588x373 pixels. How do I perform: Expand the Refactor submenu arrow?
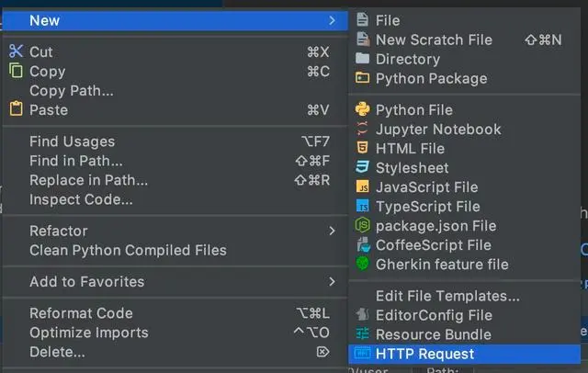[x=332, y=231]
